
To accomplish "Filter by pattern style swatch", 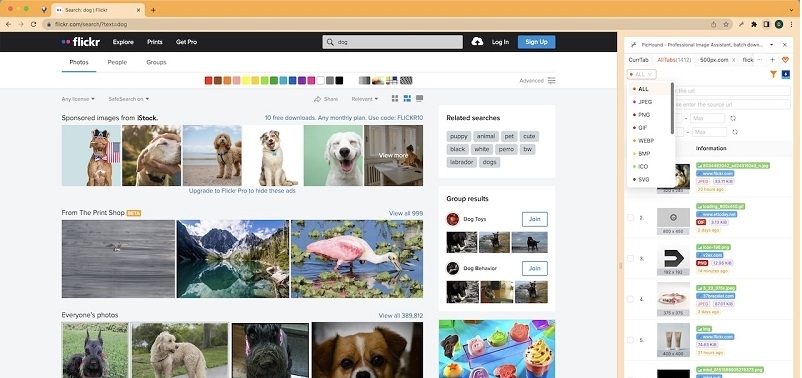I will click(x=406, y=80).
